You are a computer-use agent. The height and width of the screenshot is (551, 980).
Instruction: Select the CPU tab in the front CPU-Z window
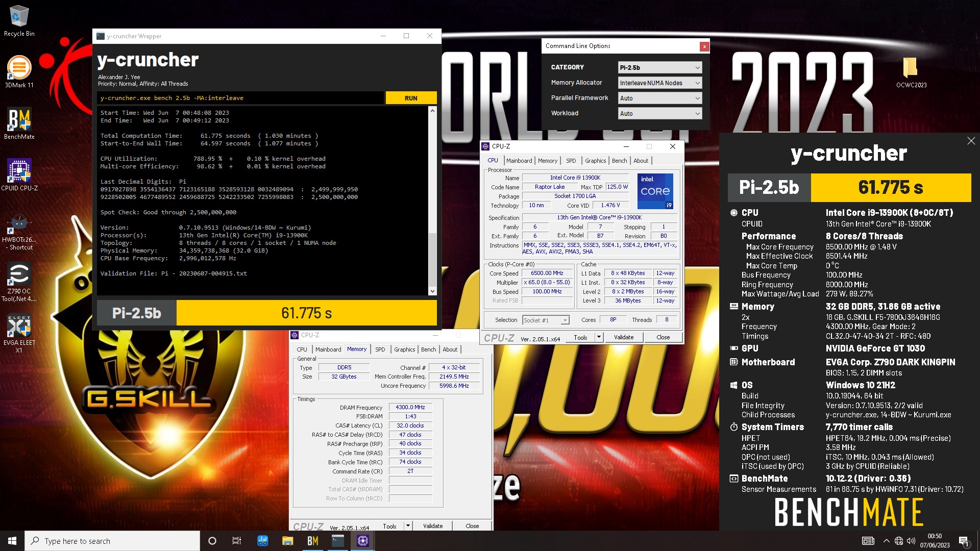coord(493,160)
